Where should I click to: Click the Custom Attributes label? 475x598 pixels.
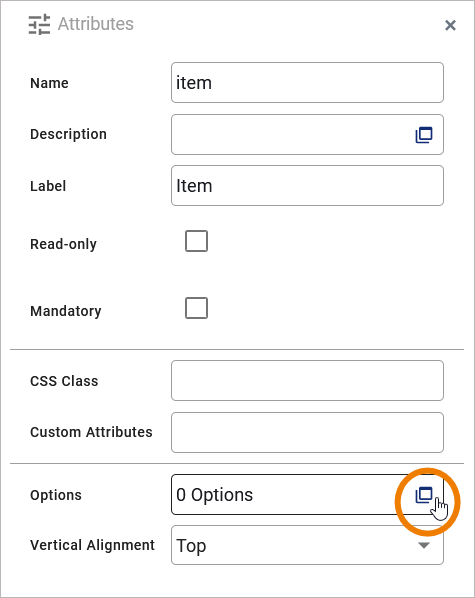tap(91, 432)
